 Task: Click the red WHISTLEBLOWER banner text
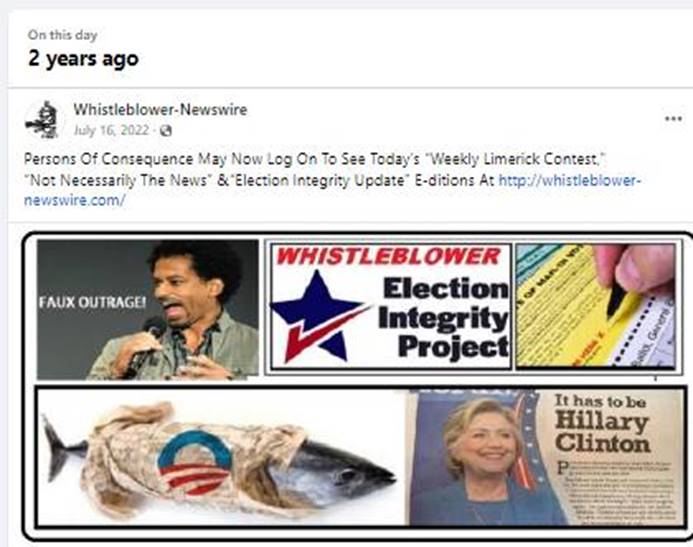388,256
